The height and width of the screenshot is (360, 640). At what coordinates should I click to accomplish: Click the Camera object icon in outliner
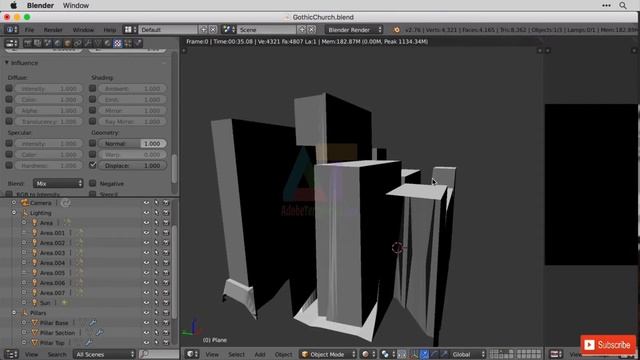tap(25, 203)
